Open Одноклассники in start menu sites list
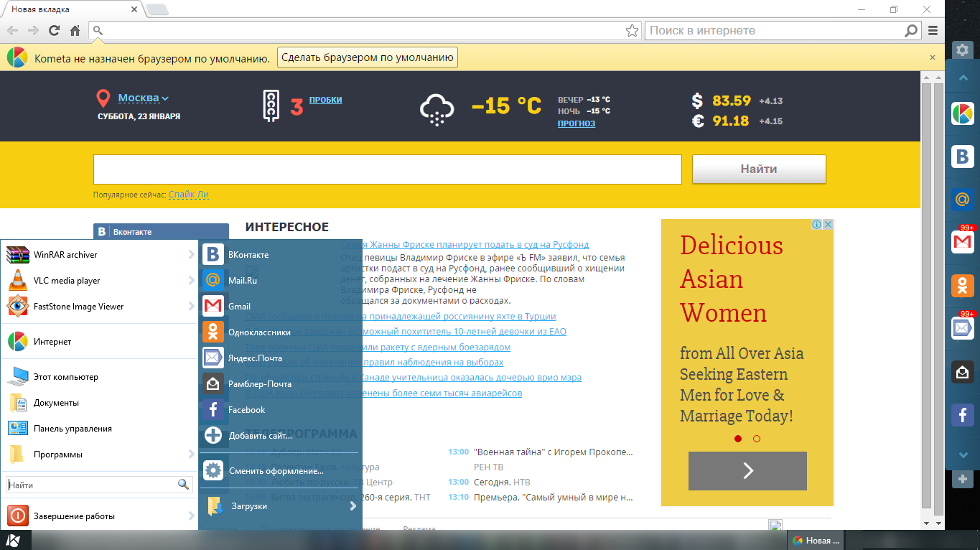 [x=280, y=332]
